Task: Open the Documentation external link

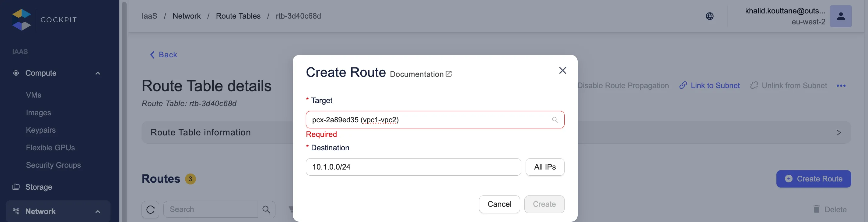Action: point(420,74)
